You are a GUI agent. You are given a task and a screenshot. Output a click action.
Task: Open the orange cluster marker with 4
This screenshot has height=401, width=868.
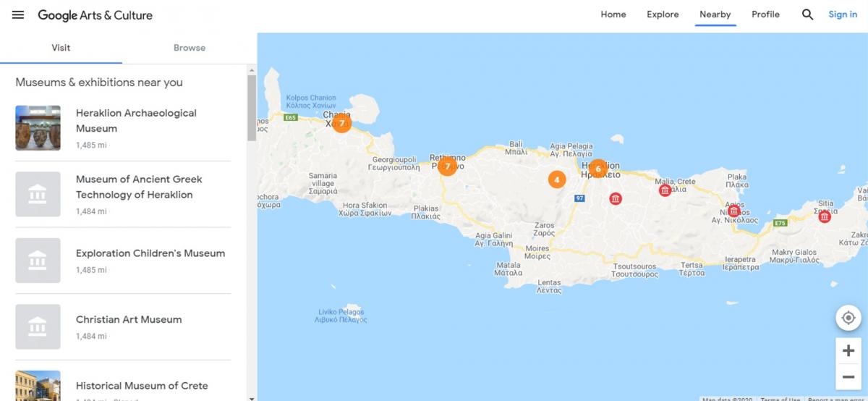(x=556, y=179)
